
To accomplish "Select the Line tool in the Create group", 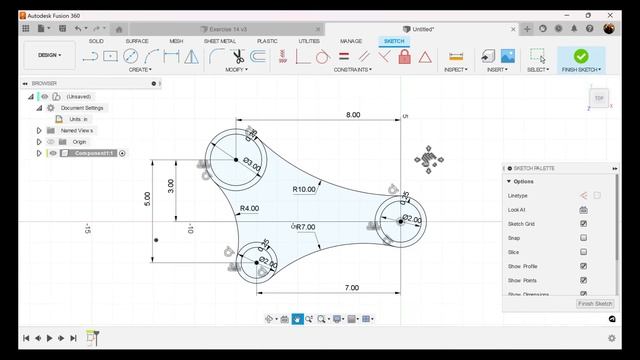I will (x=90, y=56).
